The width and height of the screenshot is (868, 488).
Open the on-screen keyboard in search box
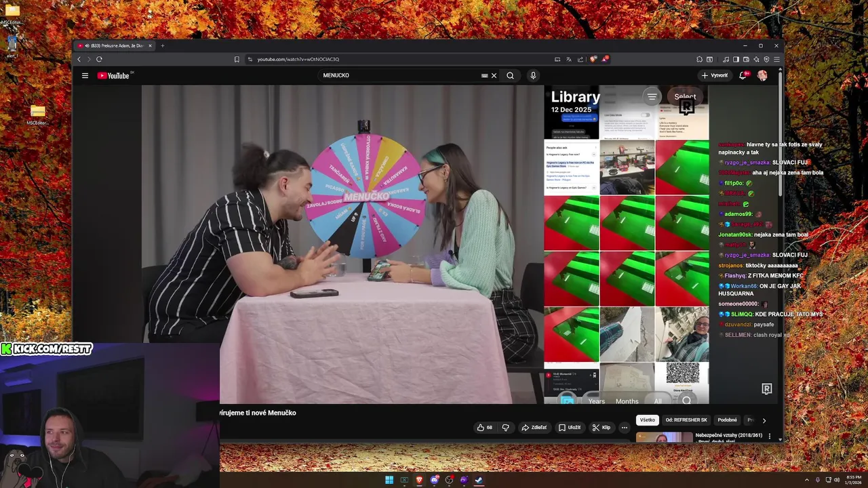pyautogui.click(x=484, y=75)
